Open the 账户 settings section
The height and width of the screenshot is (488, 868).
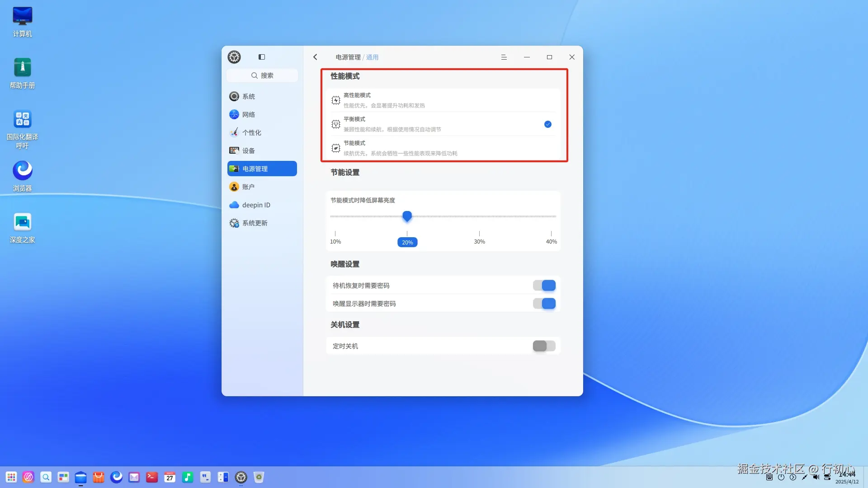click(x=262, y=187)
